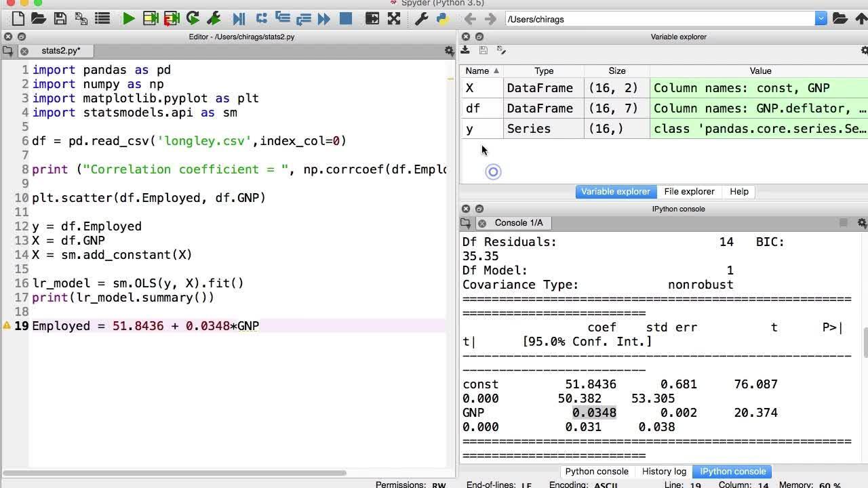Open the Help pane tab
Viewport: 868px width, 488px height.
(x=738, y=192)
